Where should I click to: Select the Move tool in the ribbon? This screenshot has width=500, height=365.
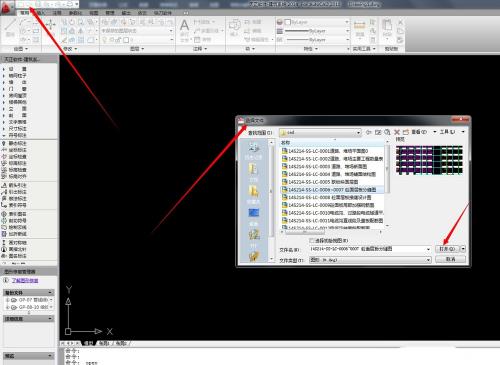pyautogui.click(x=51, y=24)
